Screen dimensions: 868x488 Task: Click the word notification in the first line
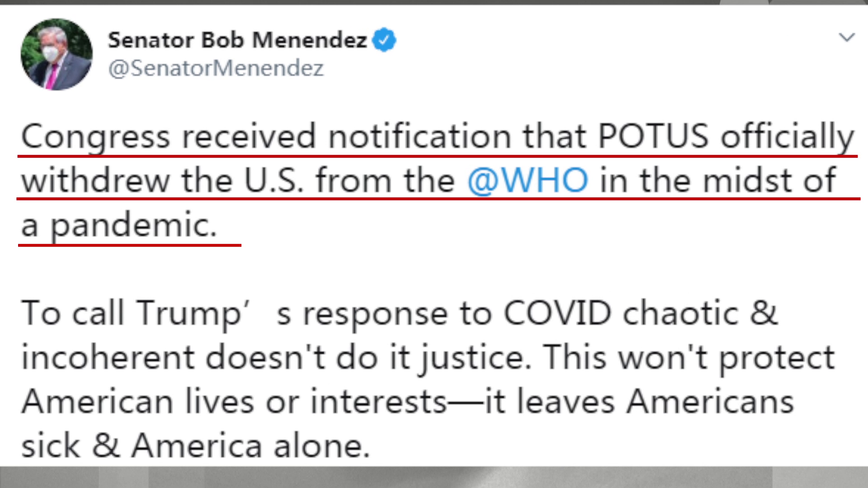coord(420,136)
